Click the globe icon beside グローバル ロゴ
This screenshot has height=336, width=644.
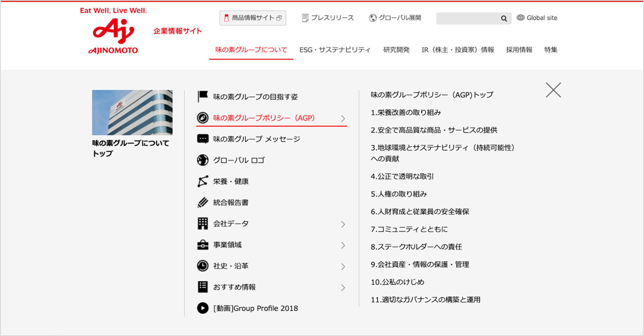click(203, 160)
